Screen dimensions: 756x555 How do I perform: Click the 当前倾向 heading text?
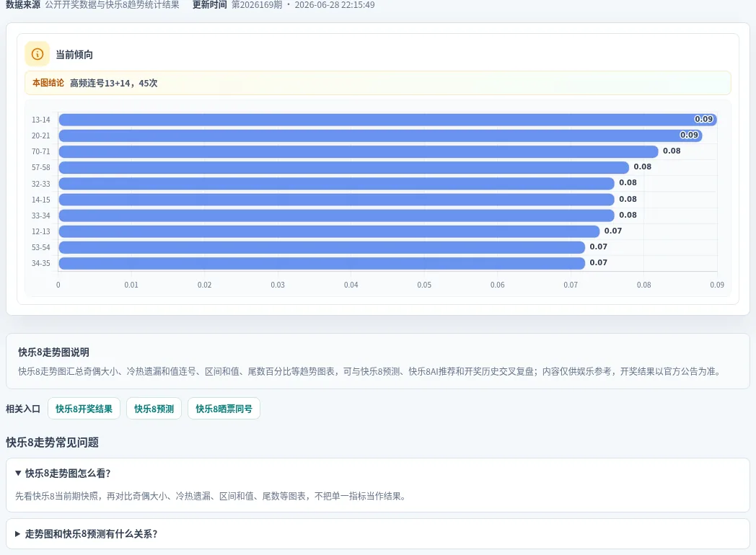74,55
